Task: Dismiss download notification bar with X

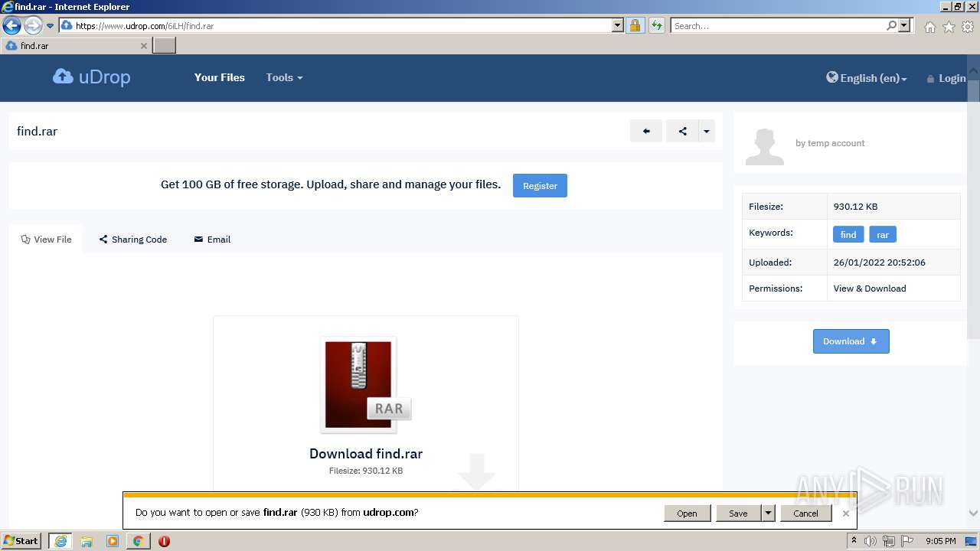Action: [845, 514]
